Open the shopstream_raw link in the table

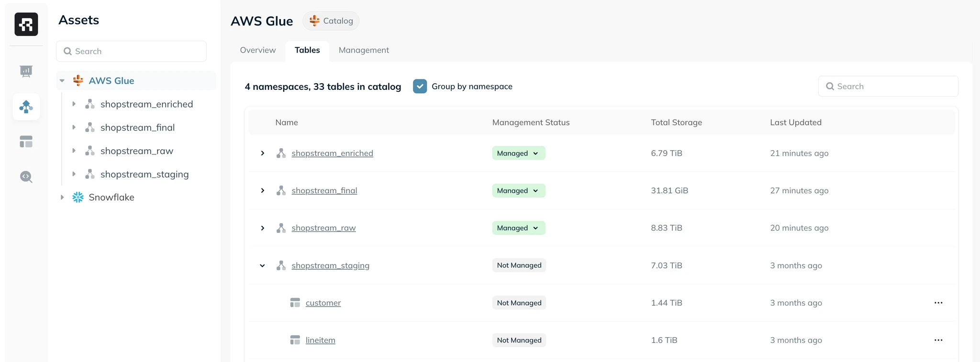[324, 228]
